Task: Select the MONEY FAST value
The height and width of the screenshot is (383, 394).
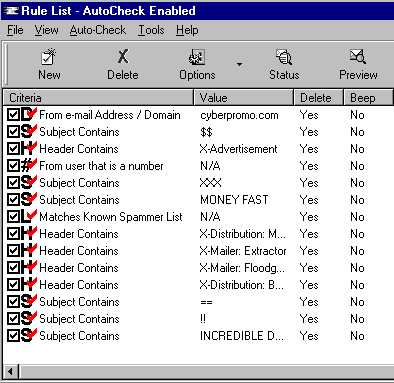Action: point(234,200)
